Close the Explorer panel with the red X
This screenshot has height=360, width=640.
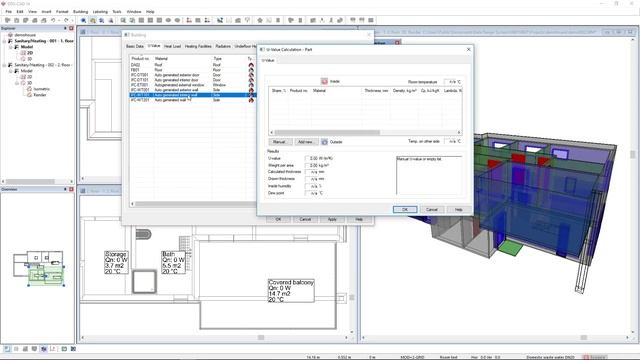coord(71,28)
